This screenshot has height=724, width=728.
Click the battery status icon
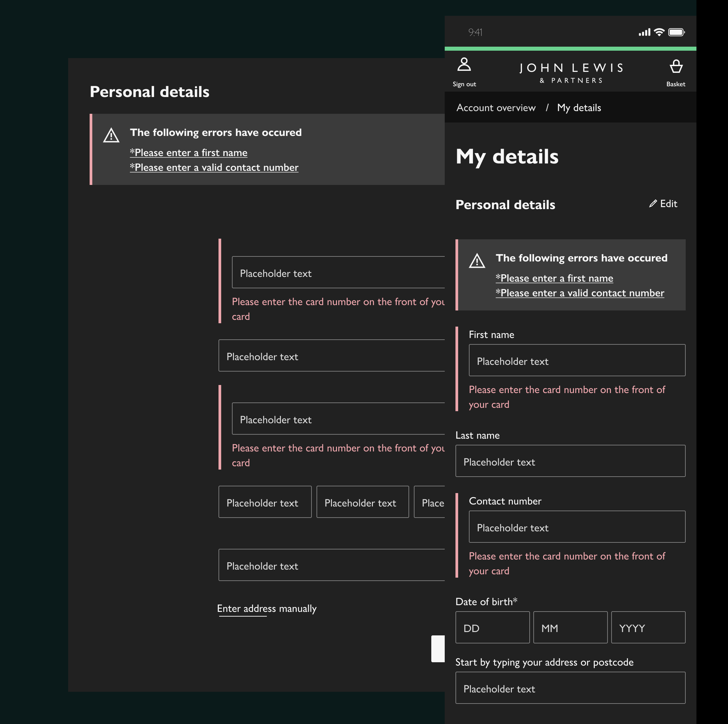(676, 33)
